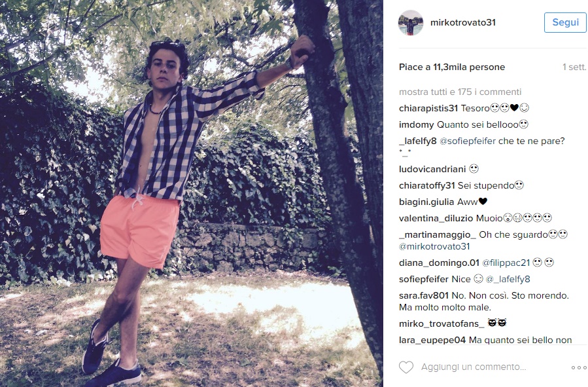This screenshot has width=588, height=387.
Task: Visit the imdomy user profile
Action: (416, 124)
